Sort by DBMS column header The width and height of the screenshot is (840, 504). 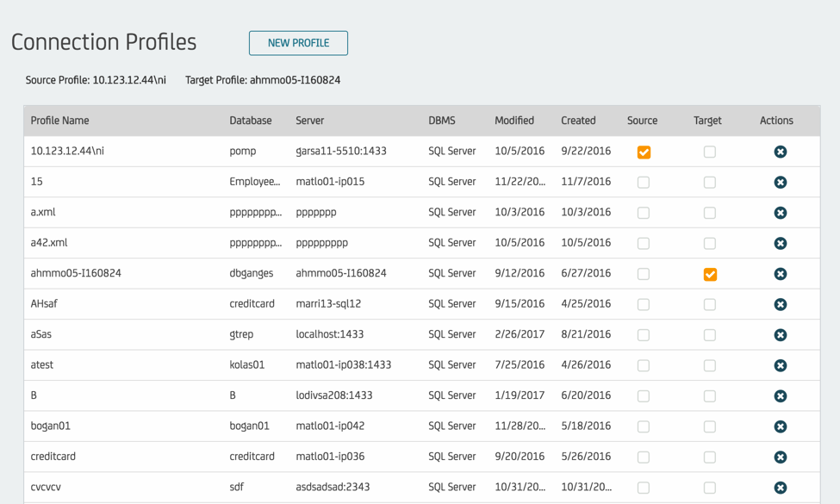point(441,121)
